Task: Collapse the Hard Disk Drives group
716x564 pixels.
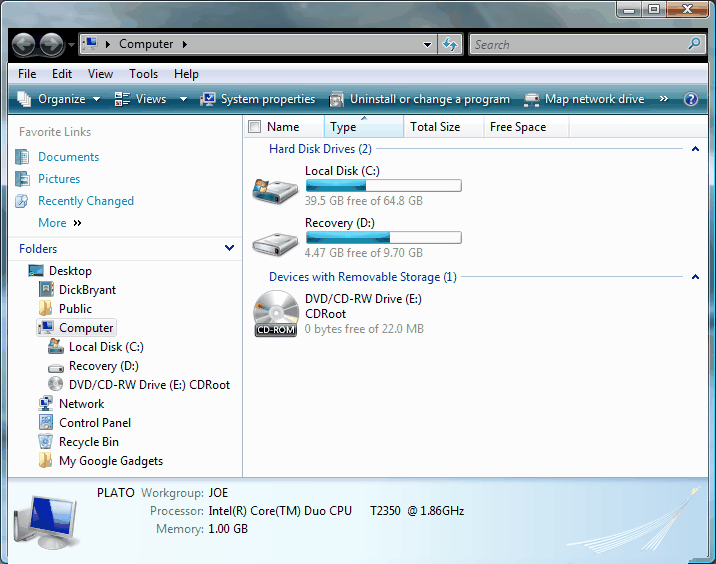Action: point(695,149)
